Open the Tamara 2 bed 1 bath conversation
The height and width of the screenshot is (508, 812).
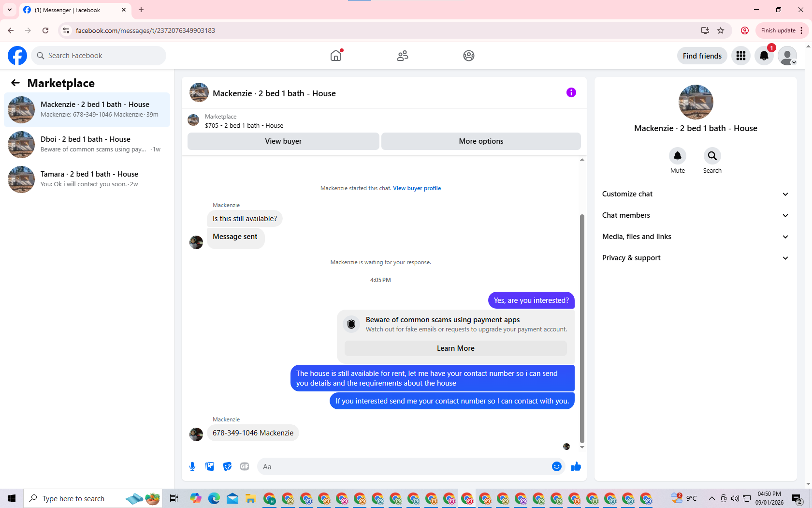(87, 179)
